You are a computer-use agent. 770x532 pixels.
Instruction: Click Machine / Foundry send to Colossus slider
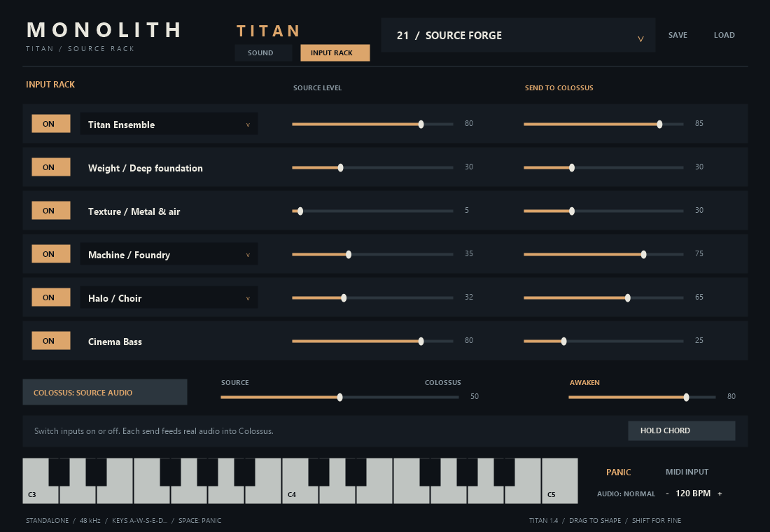[603, 255]
